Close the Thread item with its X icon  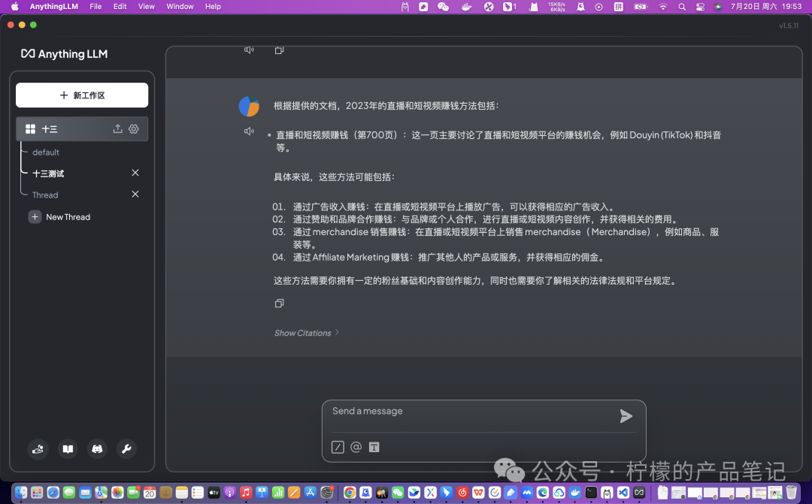135,194
